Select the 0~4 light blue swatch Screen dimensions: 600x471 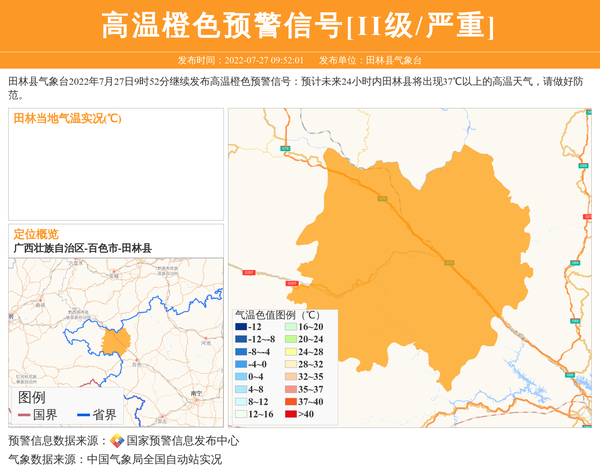pyautogui.click(x=241, y=377)
